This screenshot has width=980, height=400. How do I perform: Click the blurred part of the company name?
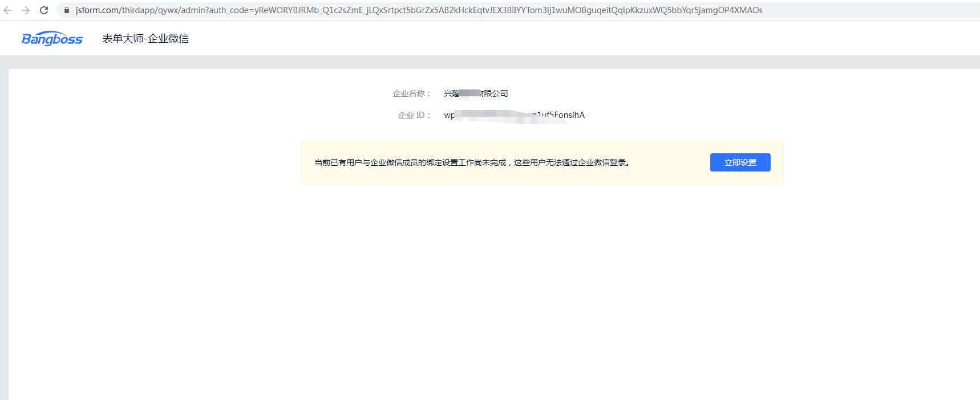pyautogui.click(x=471, y=93)
